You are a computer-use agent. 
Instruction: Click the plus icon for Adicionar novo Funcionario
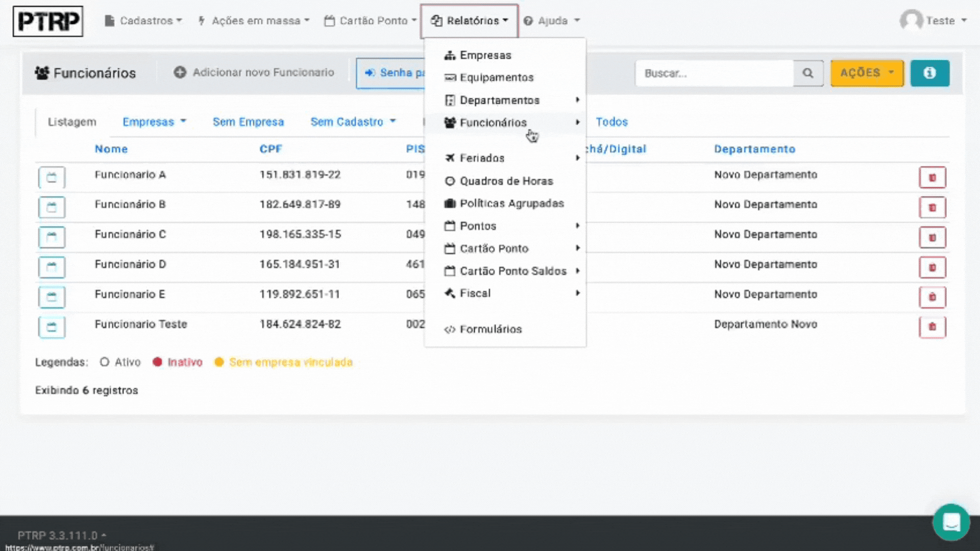tap(180, 72)
